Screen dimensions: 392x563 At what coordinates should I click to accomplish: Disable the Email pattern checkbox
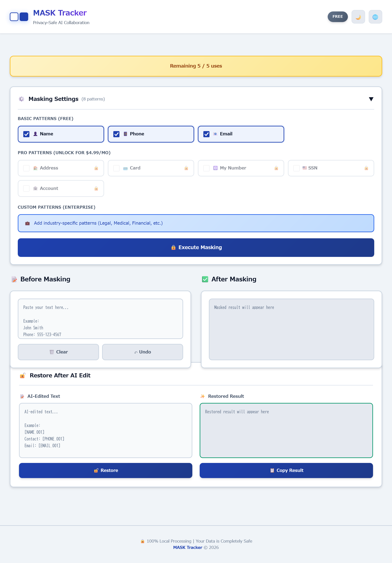pos(206,134)
